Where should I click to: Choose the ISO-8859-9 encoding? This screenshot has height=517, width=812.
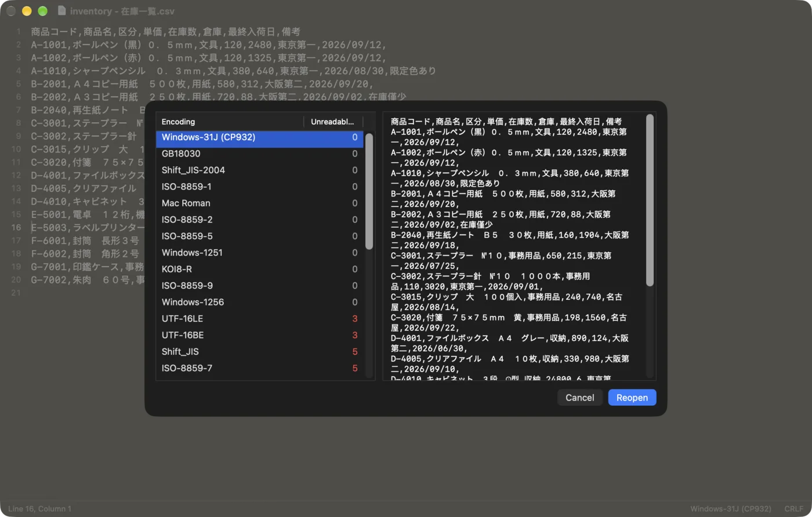tap(259, 286)
